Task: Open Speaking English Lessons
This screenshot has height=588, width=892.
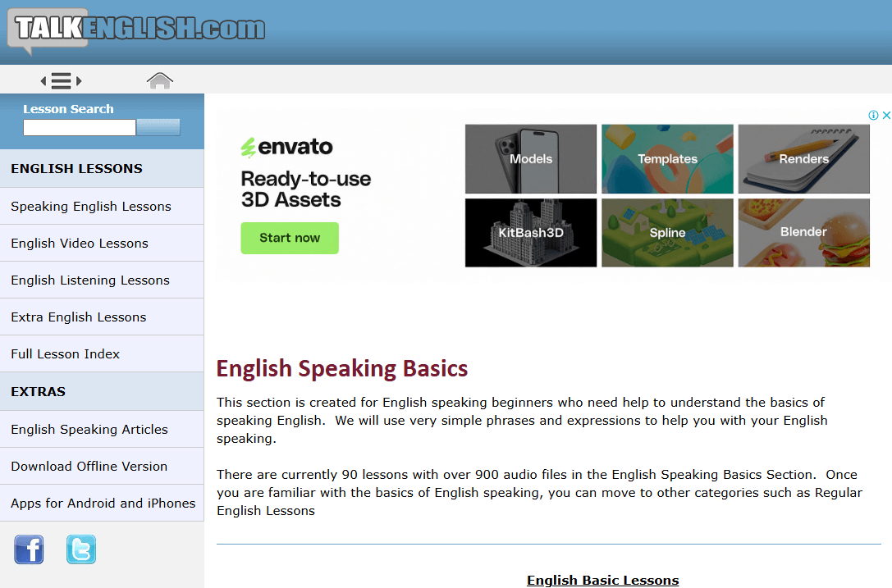Action: click(102, 207)
